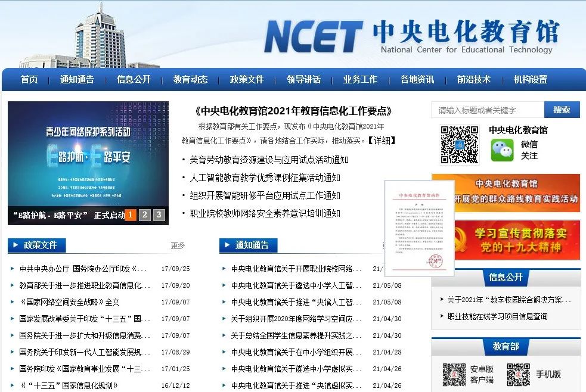
Task: Click the floating 中央电化教育馆函件 document thumbnail
Action: (x=419, y=228)
